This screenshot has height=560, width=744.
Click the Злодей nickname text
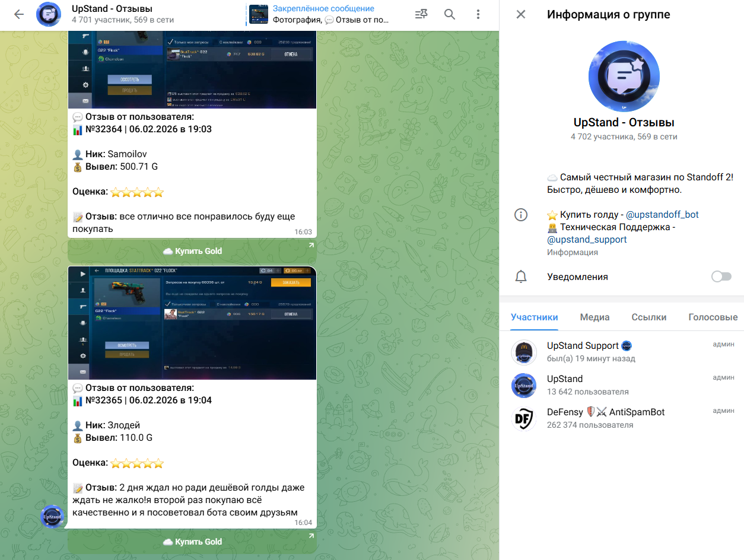coord(123,425)
